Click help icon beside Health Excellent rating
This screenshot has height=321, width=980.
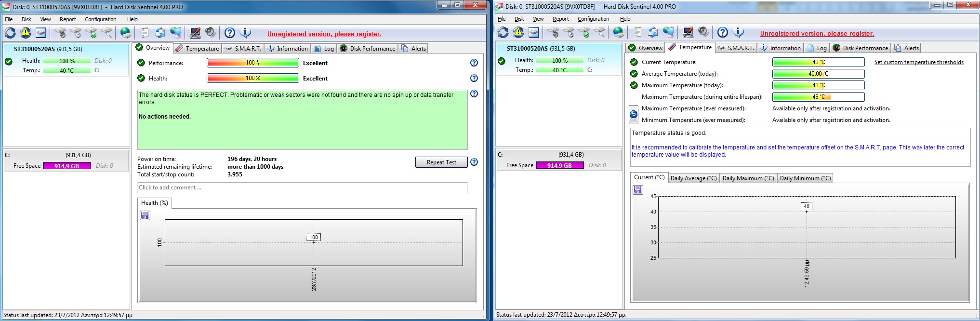pos(474,78)
